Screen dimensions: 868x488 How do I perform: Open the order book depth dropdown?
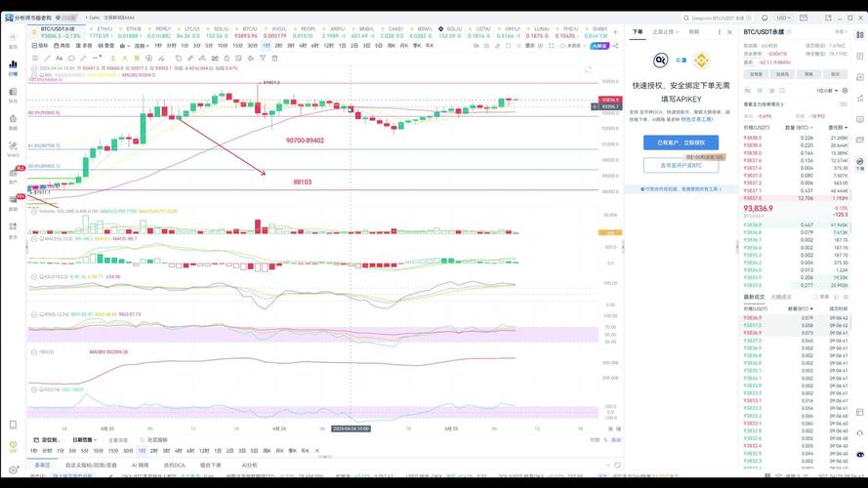827,90
